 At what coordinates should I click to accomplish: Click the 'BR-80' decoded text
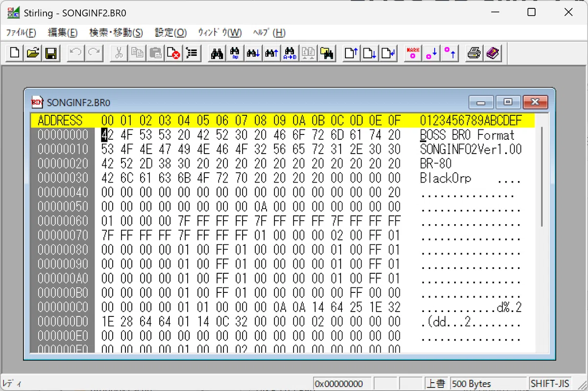(x=436, y=163)
